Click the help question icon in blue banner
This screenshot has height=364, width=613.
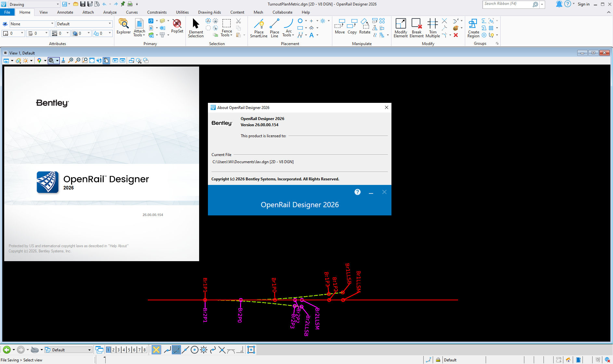coord(357,192)
